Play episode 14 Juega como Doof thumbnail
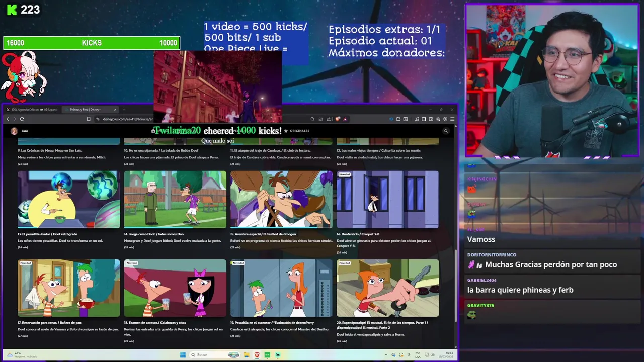The image size is (644, 362). coord(175,200)
